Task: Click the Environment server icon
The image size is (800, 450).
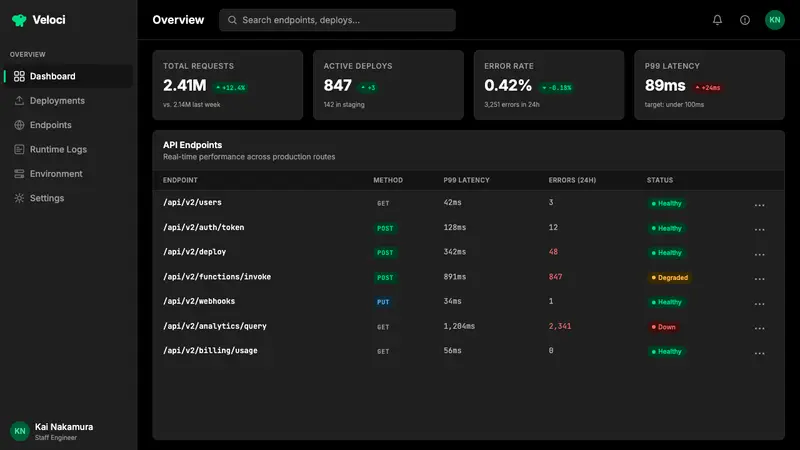Action: tap(19, 174)
